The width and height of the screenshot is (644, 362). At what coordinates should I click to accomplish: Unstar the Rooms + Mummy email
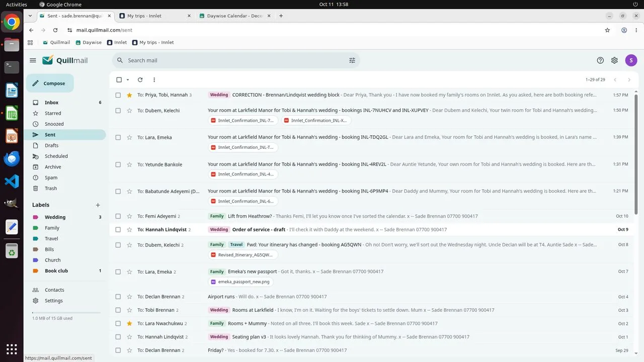click(129, 323)
